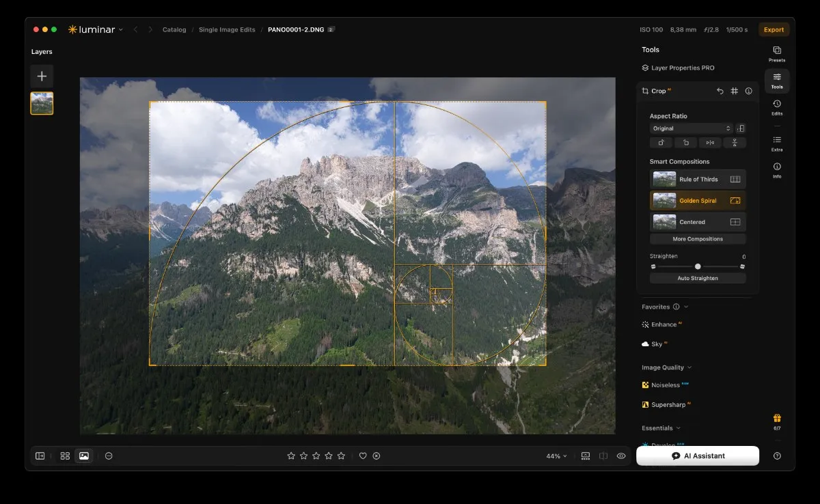Click the minus circle icon in the bottom bar

click(x=109, y=456)
